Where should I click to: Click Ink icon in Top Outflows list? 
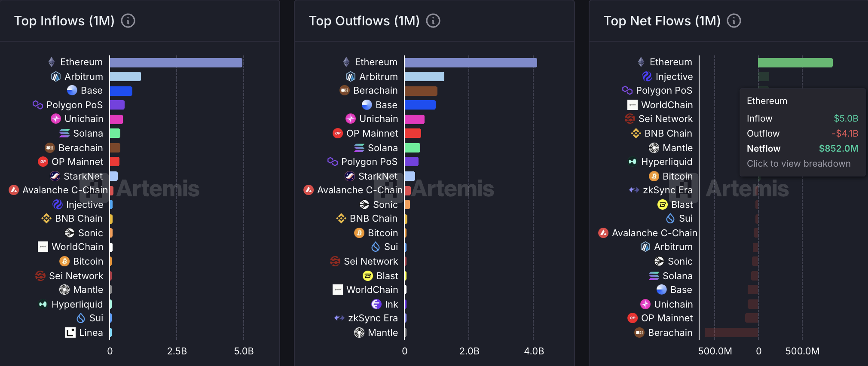376,304
